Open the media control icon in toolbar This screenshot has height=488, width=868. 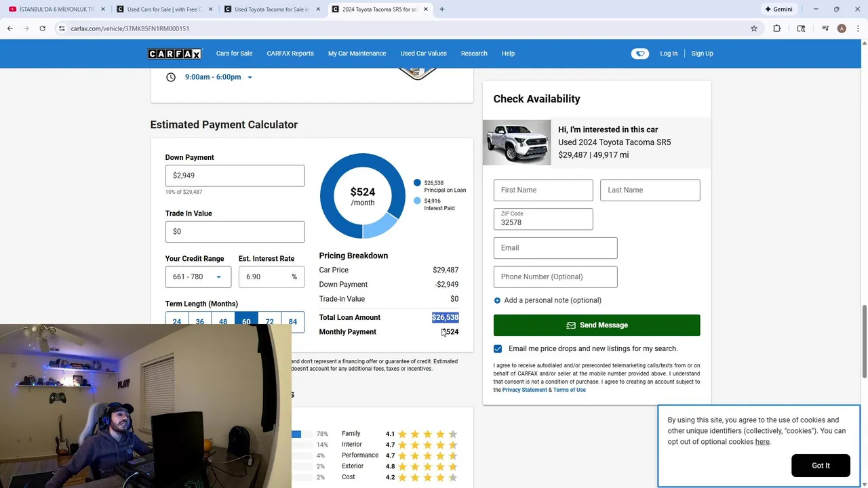pos(825,28)
